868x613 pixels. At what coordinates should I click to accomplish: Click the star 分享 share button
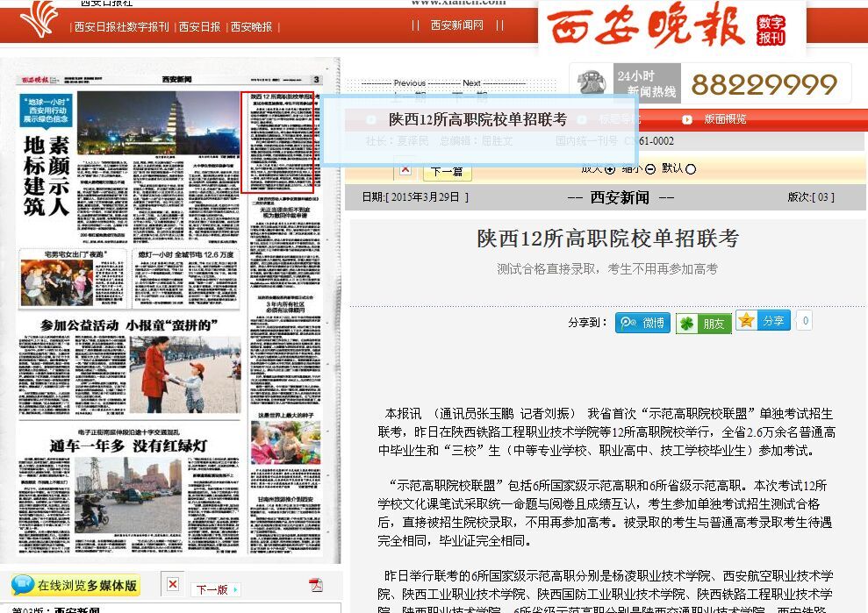[763, 321]
